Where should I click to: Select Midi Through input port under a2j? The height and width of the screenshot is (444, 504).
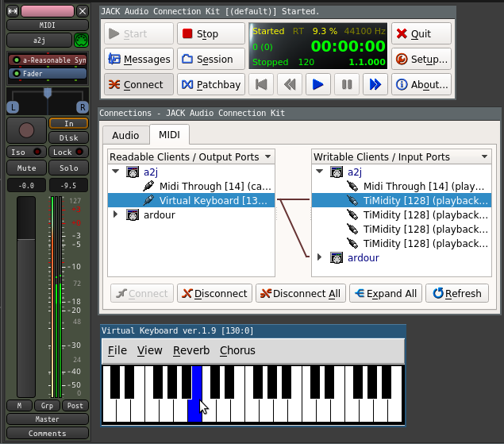425,186
